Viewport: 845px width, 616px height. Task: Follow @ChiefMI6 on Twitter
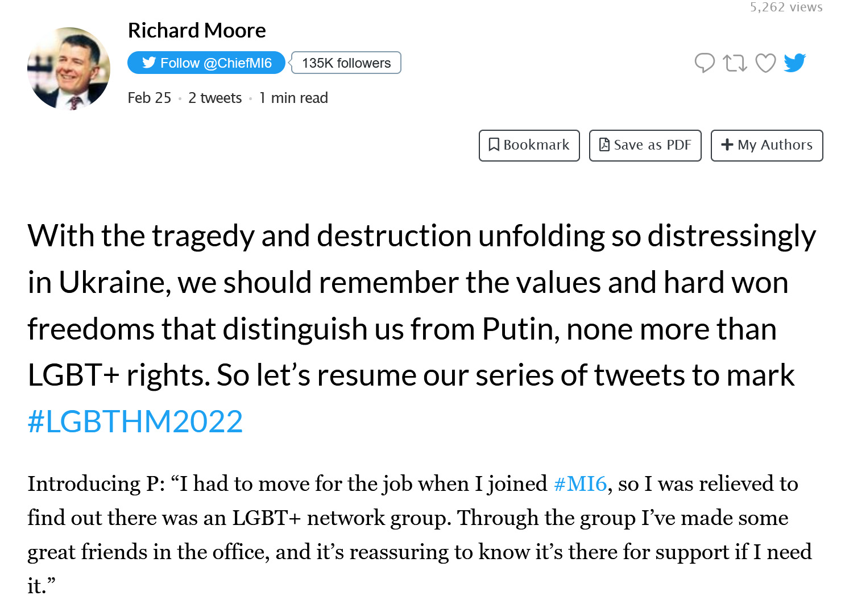click(206, 63)
